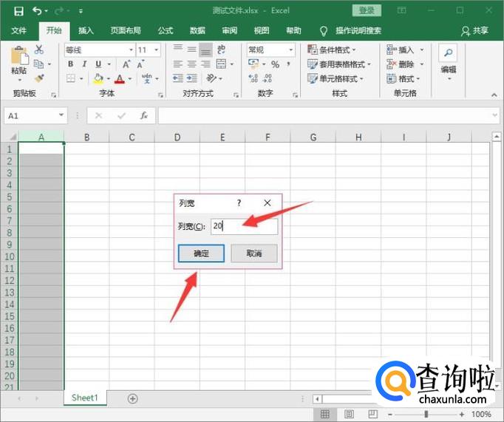Cut selection with scissors icon
504x422 pixels.
39,50
